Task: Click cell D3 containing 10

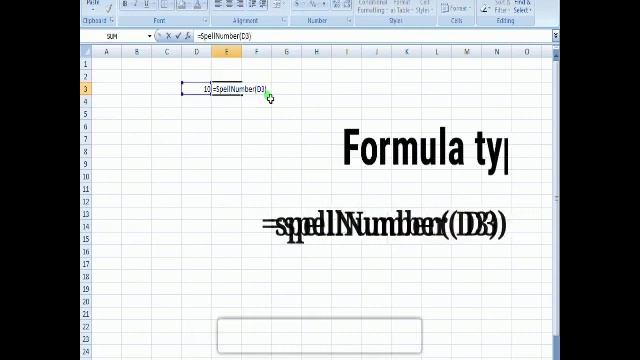Action: [196, 89]
